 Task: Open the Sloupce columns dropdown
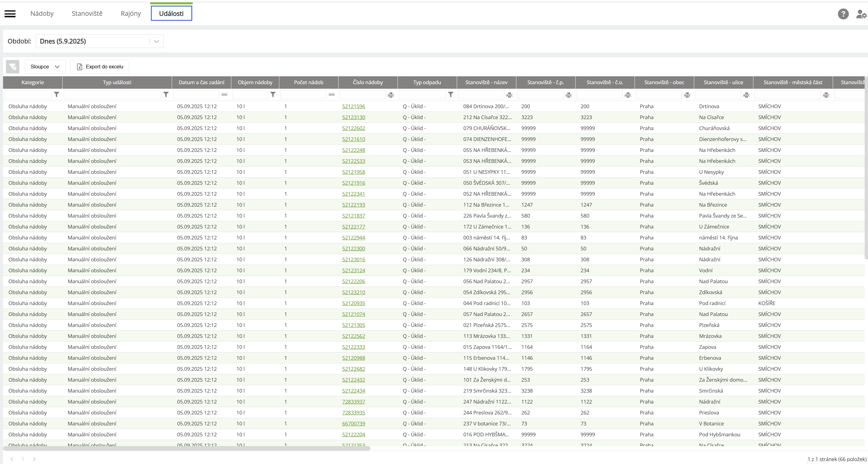tap(45, 67)
